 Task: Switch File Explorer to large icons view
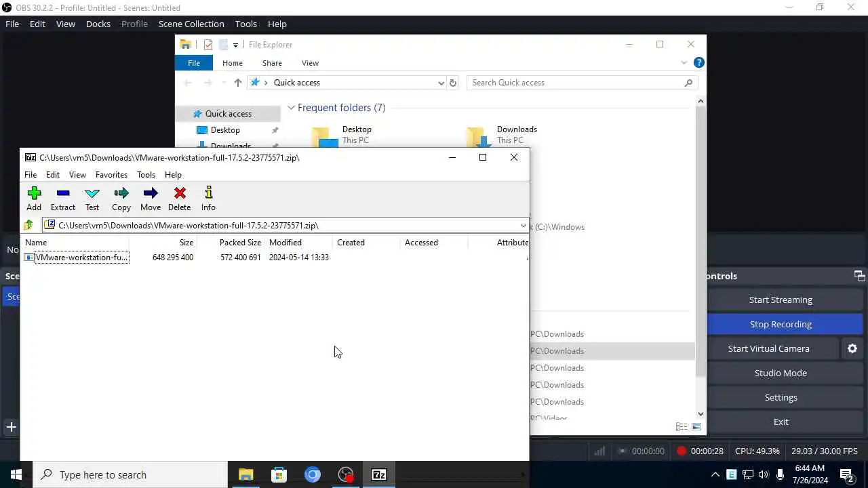(x=696, y=427)
